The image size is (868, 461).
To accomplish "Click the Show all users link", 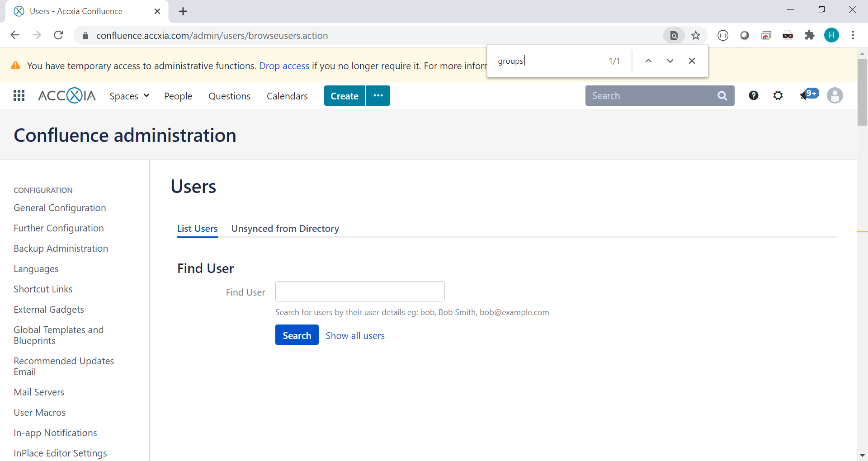I will [x=355, y=335].
